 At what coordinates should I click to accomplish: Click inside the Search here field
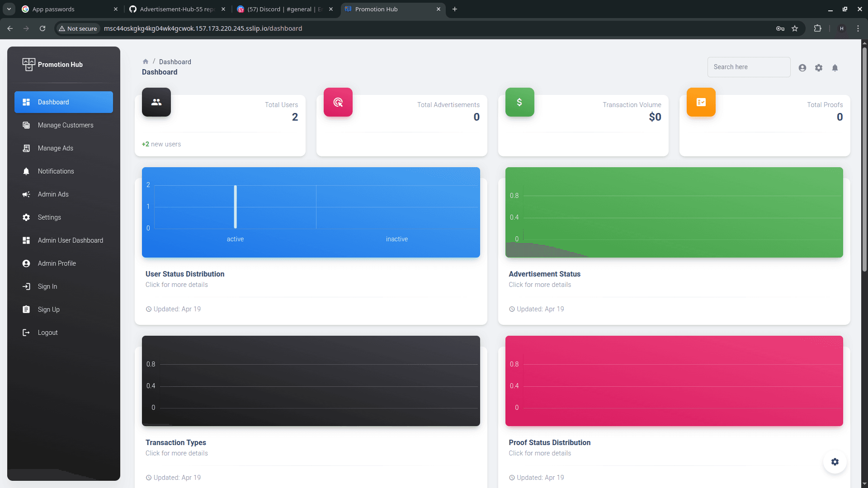click(x=749, y=67)
